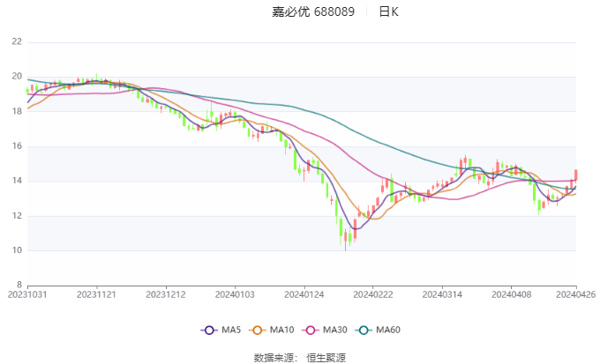Click the 8 price axis label

pos(19,286)
